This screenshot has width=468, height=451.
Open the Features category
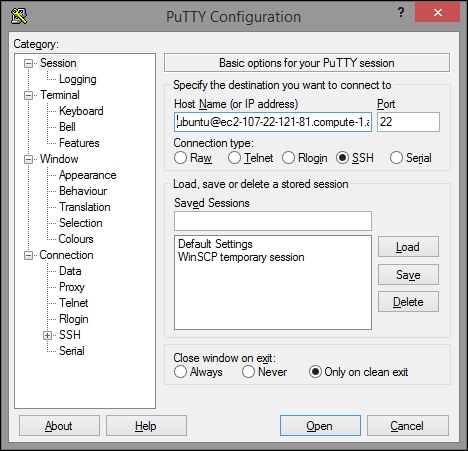point(79,143)
